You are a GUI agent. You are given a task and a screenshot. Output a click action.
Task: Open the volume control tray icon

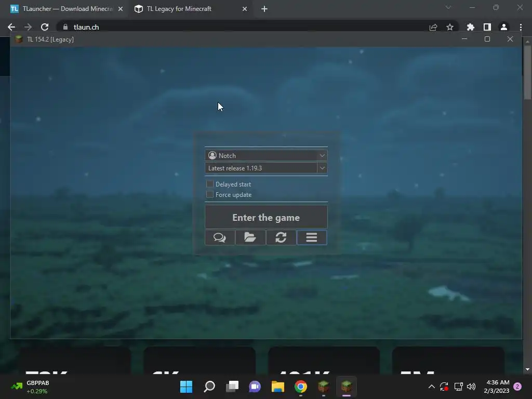coord(471,387)
